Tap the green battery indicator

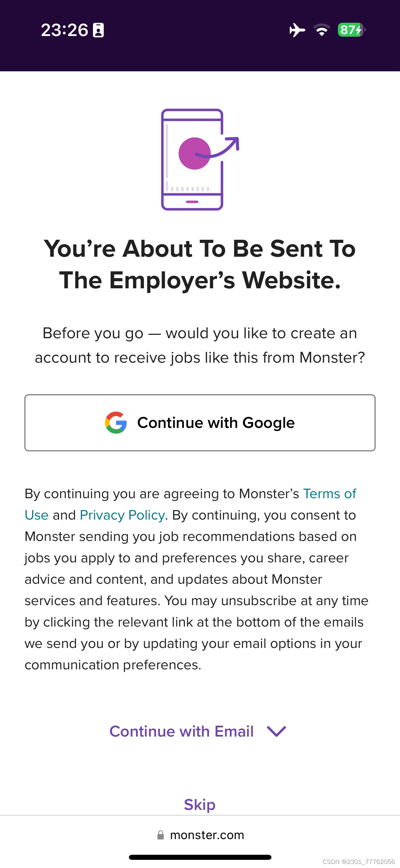(x=350, y=30)
